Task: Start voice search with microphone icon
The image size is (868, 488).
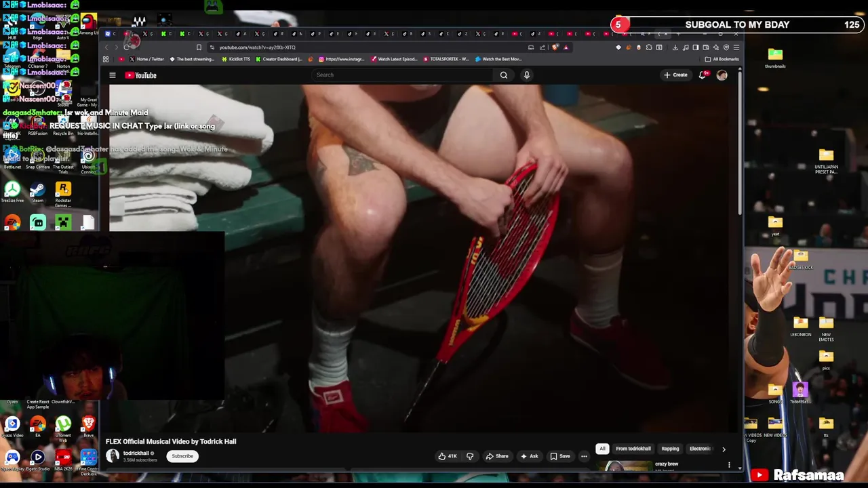Action: pyautogui.click(x=526, y=75)
